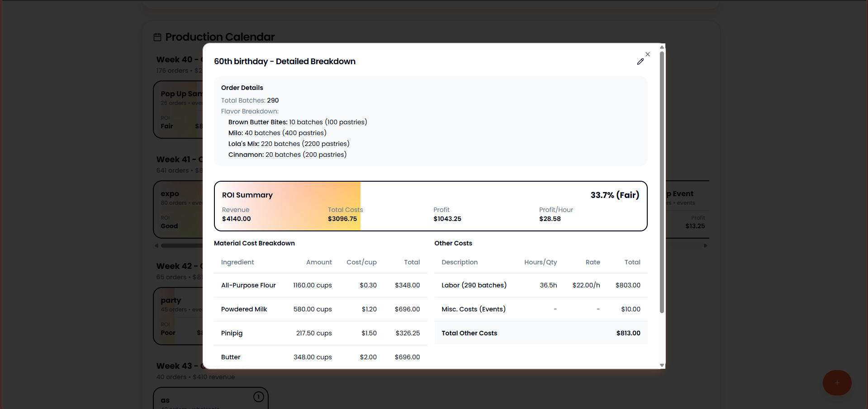
Task: Click the Profit/Hour value '$28.58'
Action: pos(550,219)
